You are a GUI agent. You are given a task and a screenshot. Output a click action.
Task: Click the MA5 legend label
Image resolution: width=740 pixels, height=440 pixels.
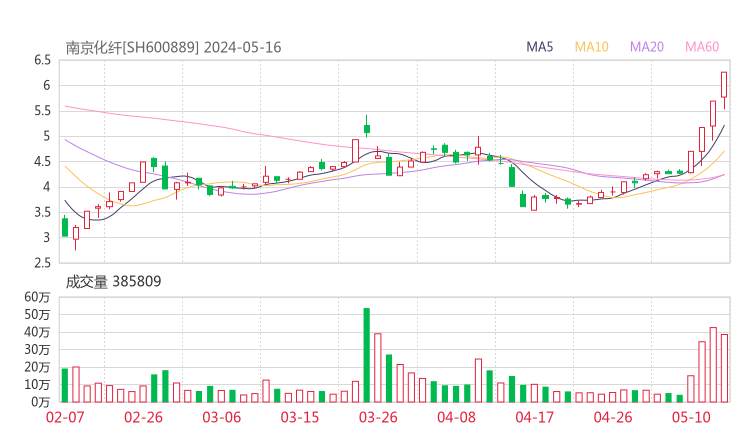click(539, 47)
